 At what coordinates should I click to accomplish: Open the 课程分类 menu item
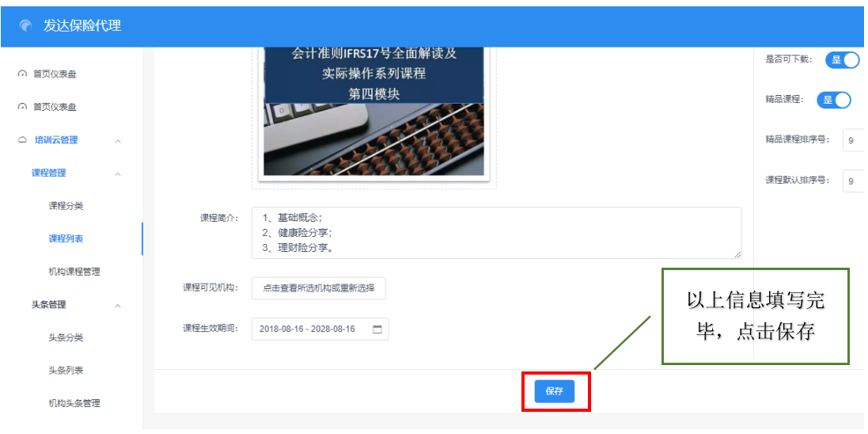(66, 206)
